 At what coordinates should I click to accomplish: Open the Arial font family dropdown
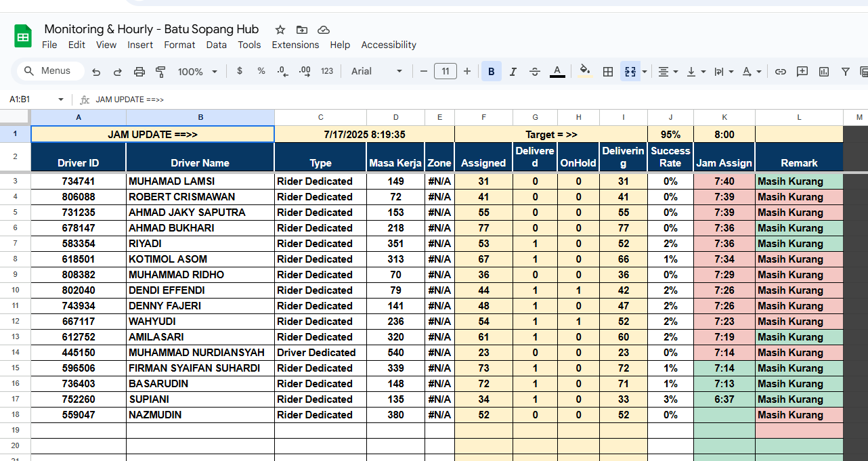tap(377, 71)
